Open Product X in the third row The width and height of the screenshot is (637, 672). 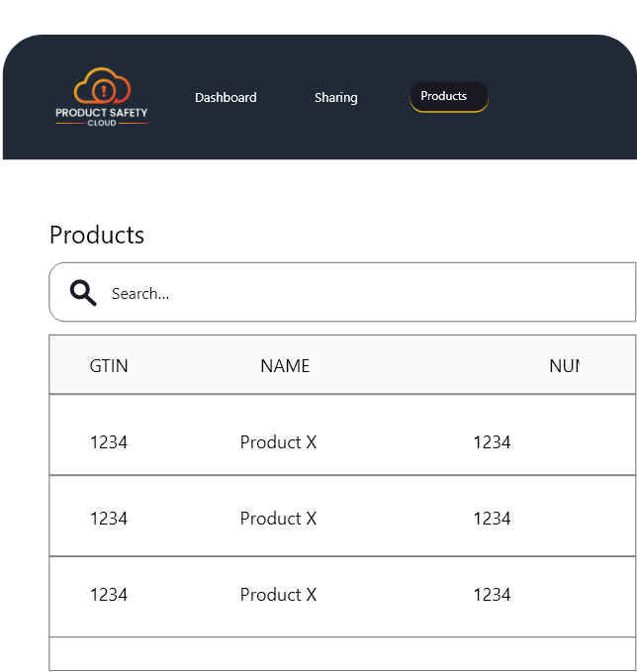point(278,595)
